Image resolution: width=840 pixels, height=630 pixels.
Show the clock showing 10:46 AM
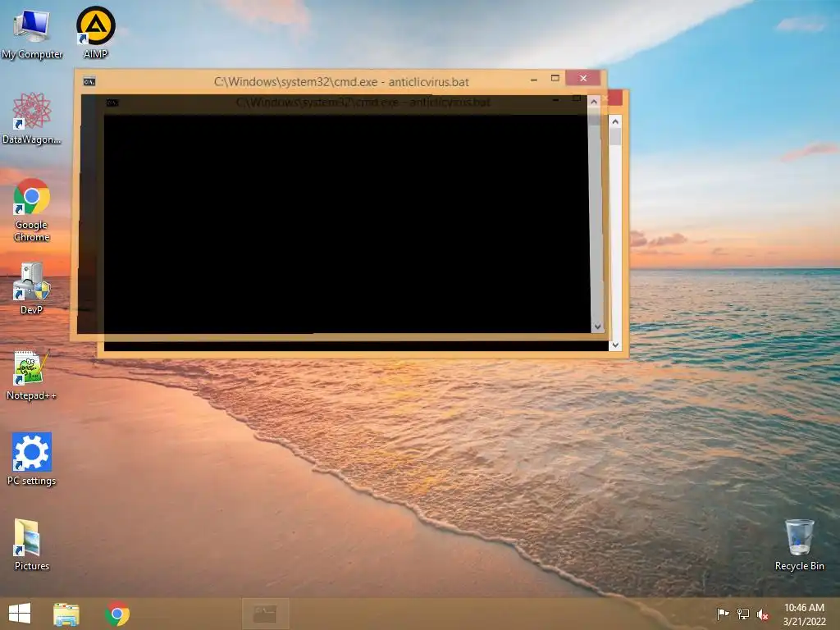(804, 614)
